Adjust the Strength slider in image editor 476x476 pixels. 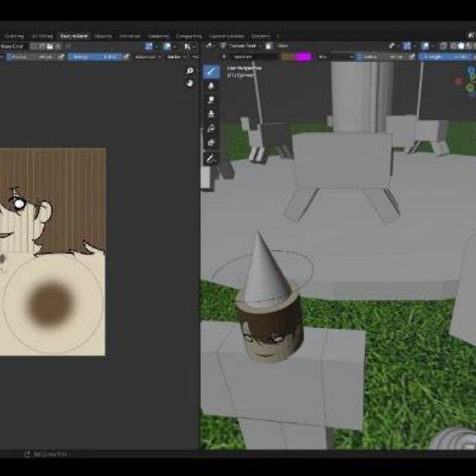(94, 57)
